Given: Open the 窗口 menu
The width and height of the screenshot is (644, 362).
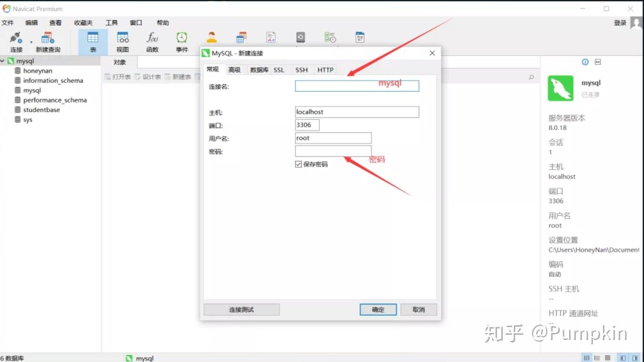Looking at the screenshot, I should pos(136,23).
